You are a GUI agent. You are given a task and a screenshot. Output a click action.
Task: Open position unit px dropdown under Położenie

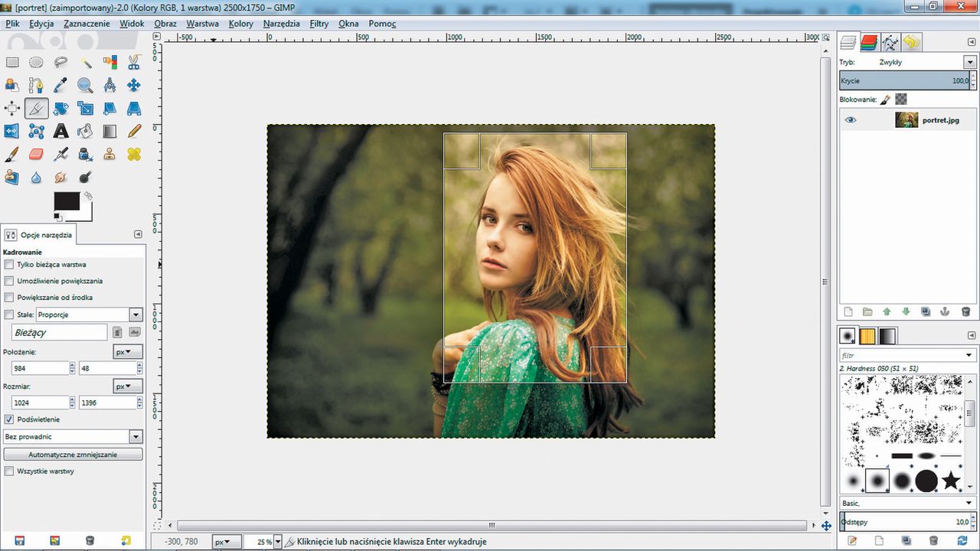(128, 352)
